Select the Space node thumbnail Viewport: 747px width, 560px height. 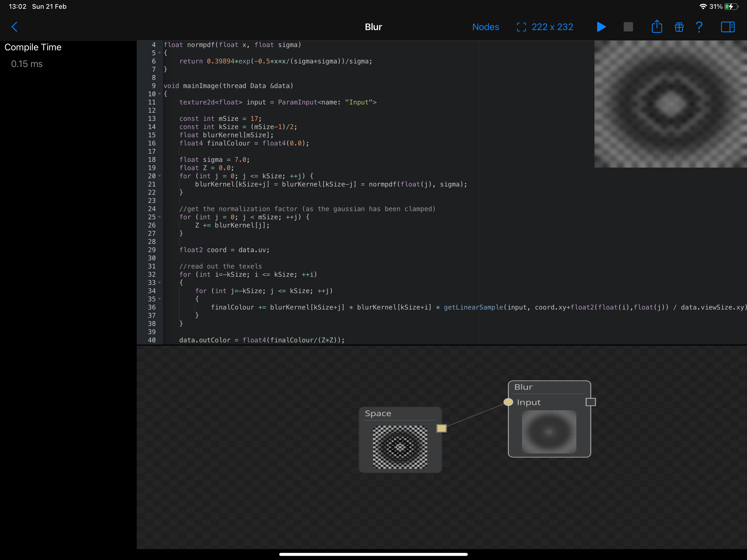tap(400, 447)
